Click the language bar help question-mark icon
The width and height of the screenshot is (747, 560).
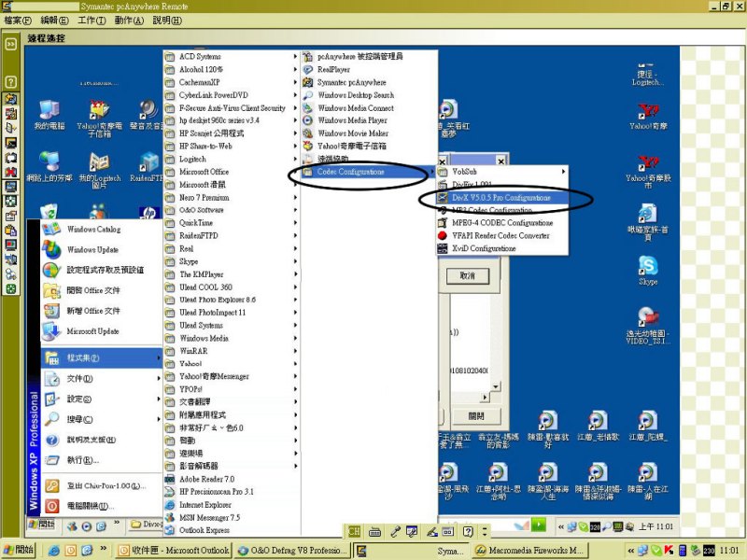pos(469,531)
